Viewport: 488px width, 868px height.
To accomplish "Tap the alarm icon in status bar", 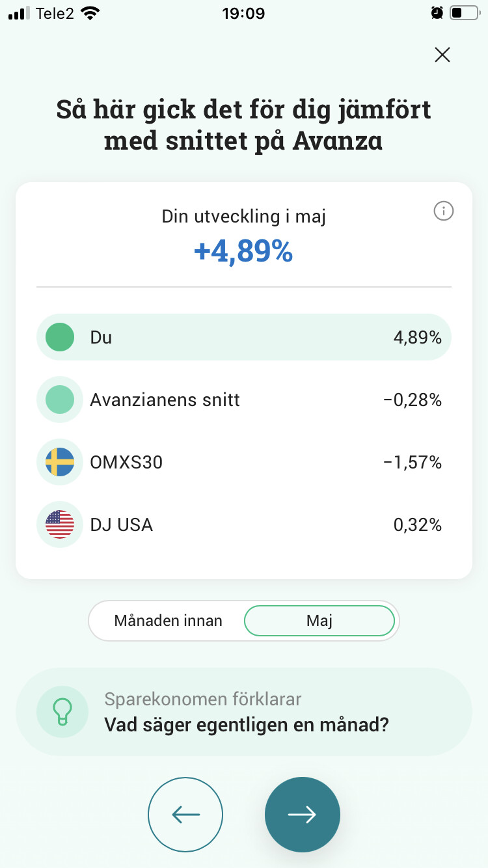I will [437, 13].
